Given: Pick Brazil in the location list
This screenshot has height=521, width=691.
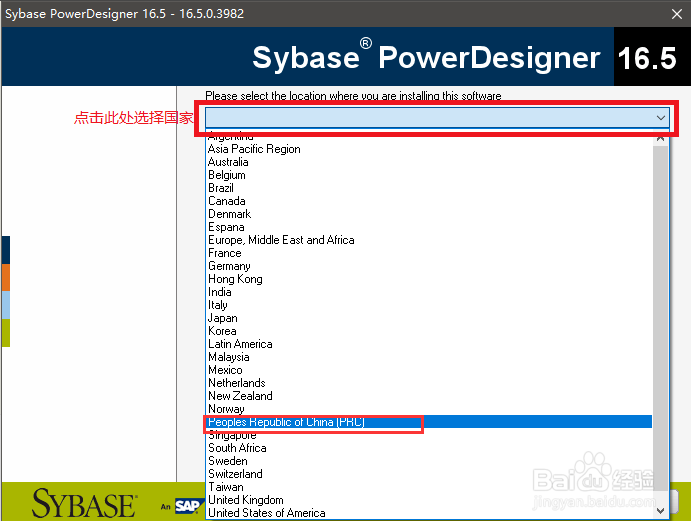Looking at the screenshot, I should click(430, 188).
